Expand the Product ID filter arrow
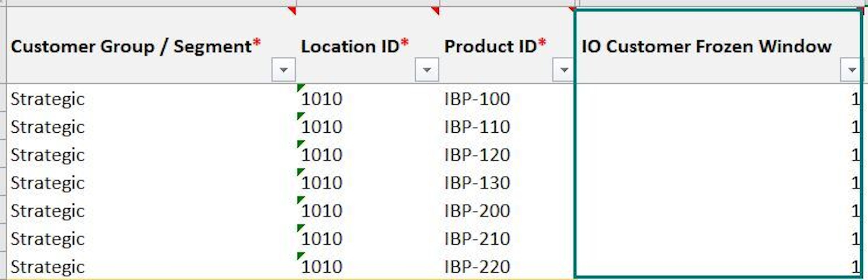Image resolution: width=868 pixels, height=280 pixels. point(564,70)
